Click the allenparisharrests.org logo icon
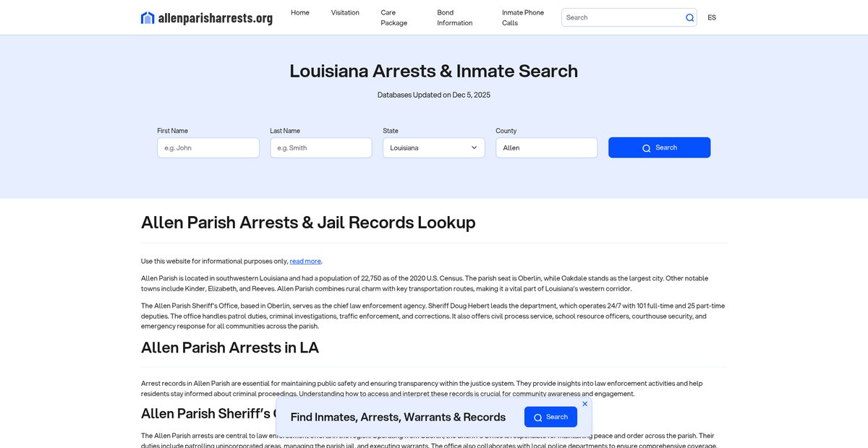Viewport: 868px width, 448px height. (148, 17)
